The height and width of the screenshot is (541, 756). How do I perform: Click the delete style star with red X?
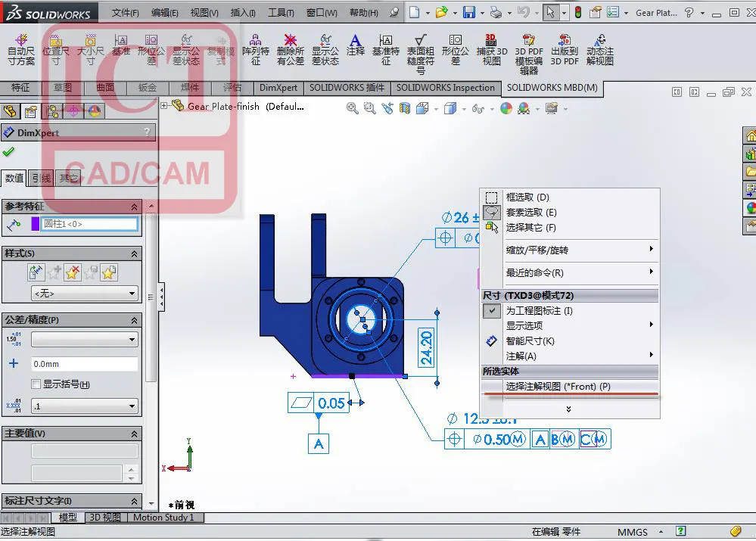(x=73, y=273)
